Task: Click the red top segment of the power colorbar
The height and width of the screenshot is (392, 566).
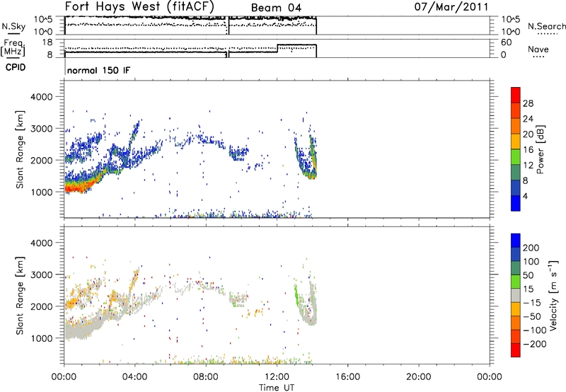Action: tap(516, 95)
